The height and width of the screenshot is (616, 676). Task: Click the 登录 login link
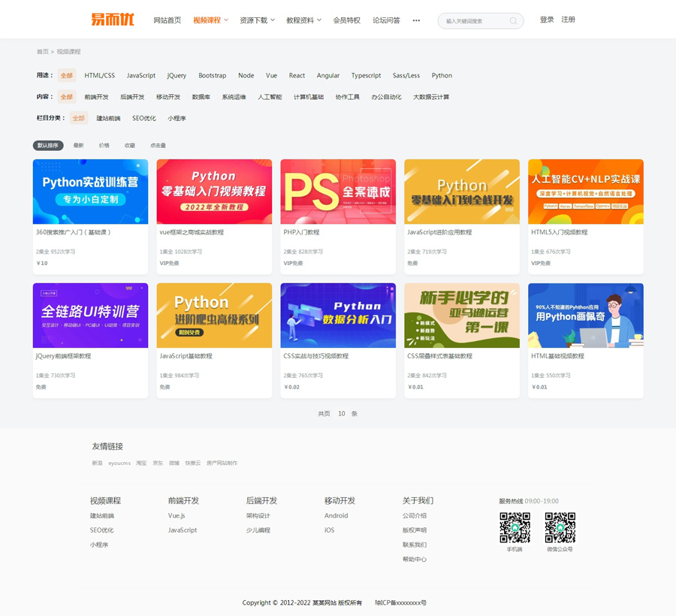547,20
